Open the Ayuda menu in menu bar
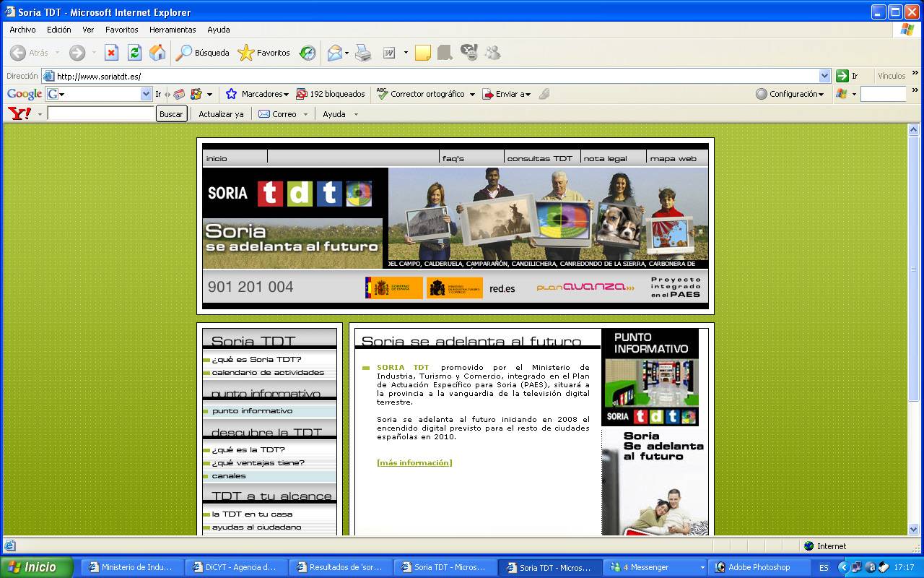924x578 pixels. click(x=218, y=30)
